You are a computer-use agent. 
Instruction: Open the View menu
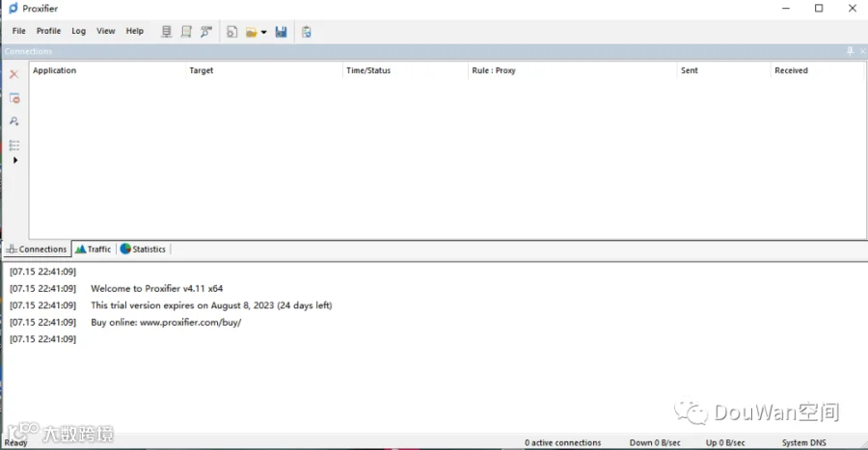tap(106, 31)
